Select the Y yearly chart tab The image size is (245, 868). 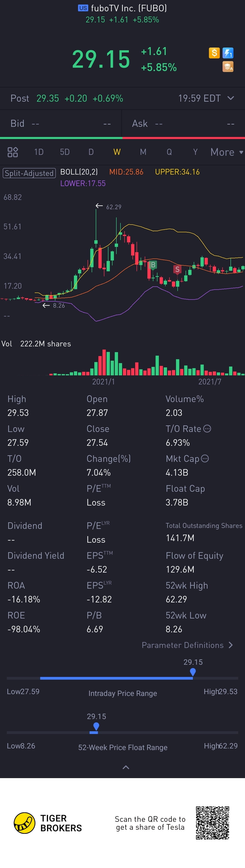tap(195, 152)
